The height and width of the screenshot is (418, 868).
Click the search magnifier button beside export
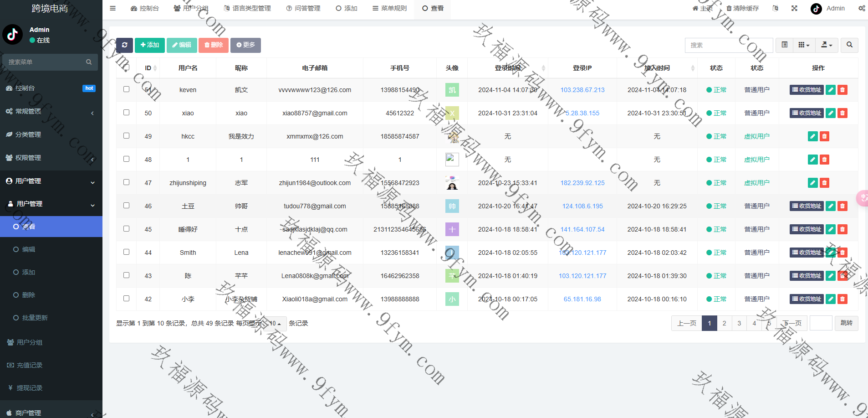pos(849,45)
